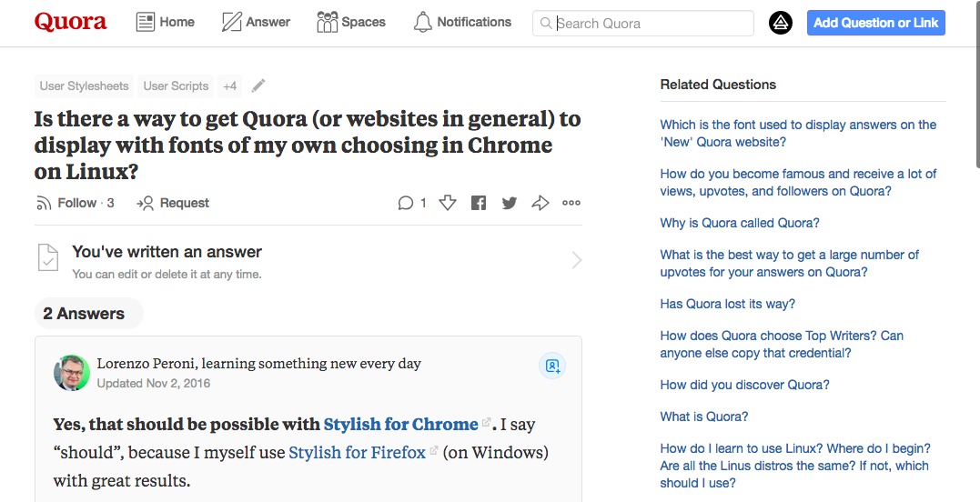Open Spaces from navigation bar
The height and width of the screenshot is (502, 980).
coord(351,22)
